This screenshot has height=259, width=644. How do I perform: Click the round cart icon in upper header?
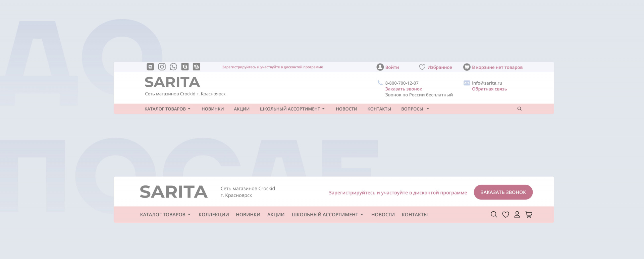467,67
